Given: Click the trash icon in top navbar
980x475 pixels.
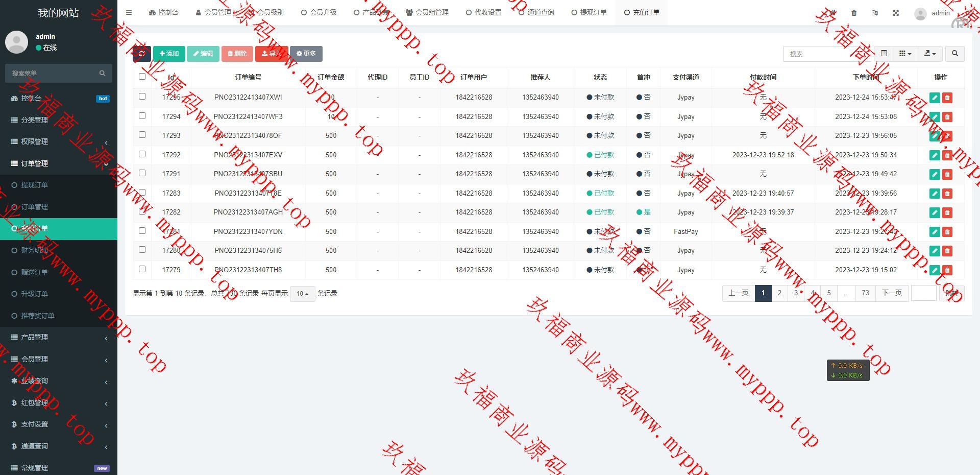Looking at the screenshot, I should pos(854,13).
